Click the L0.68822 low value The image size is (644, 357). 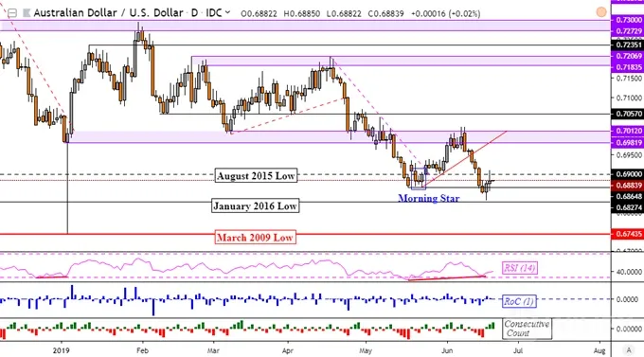point(344,13)
